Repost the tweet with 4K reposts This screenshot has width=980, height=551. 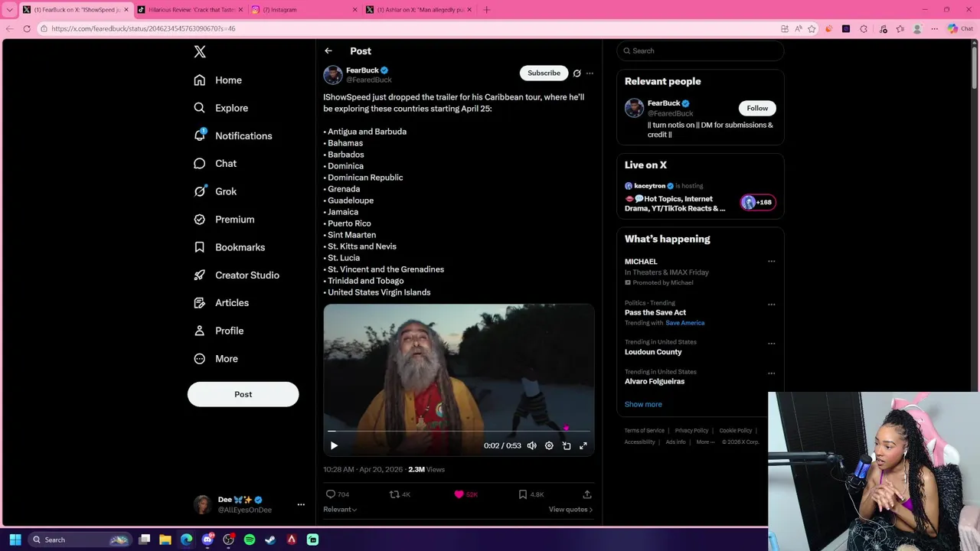[x=400, y=494]
